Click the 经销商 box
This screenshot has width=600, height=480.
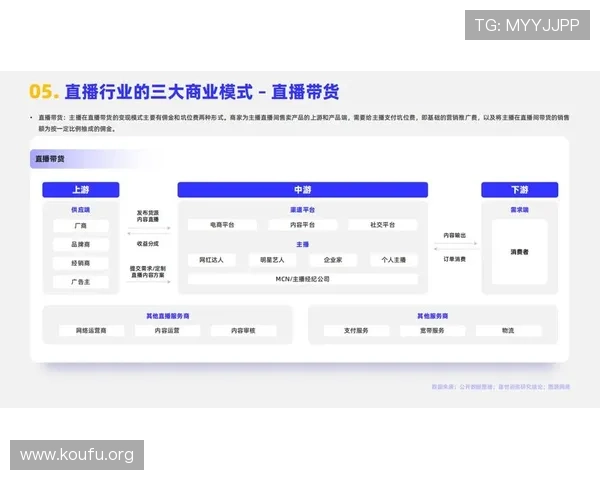click(x=81, y=263)
